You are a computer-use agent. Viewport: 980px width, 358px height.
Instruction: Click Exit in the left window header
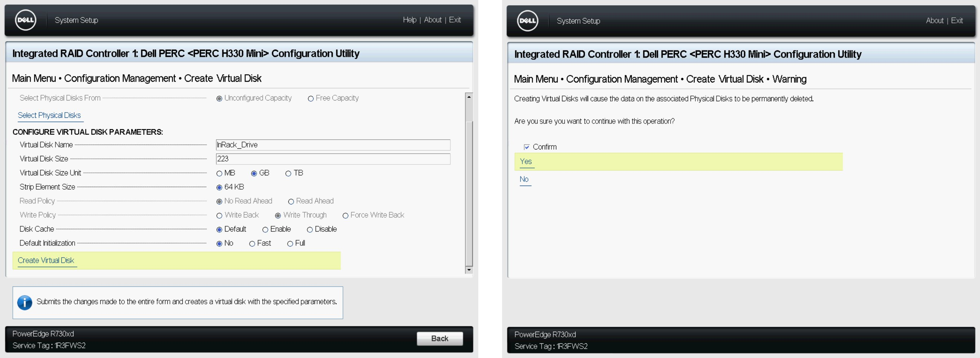pos(455,20)
